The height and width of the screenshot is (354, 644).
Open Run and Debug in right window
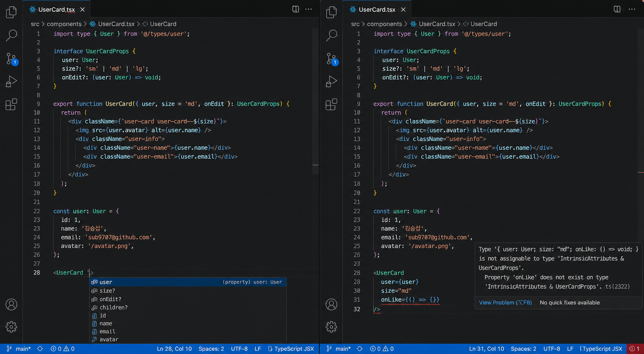[332, 81]
